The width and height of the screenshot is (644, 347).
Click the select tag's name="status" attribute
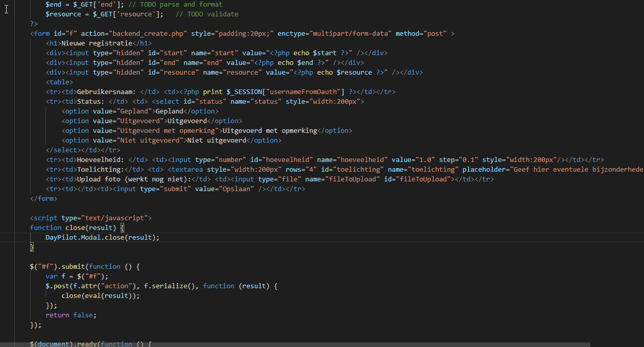point(256,101)
